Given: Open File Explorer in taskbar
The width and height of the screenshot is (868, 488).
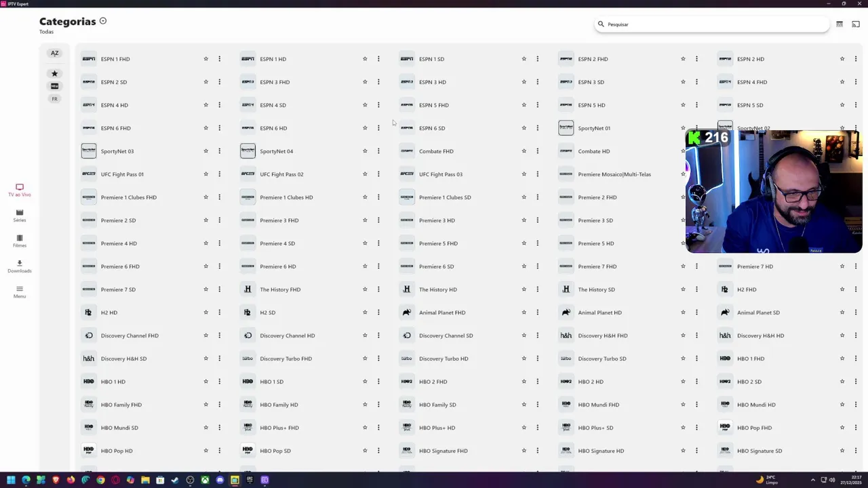Looking at the screenshot, I should tap(145, 480).
